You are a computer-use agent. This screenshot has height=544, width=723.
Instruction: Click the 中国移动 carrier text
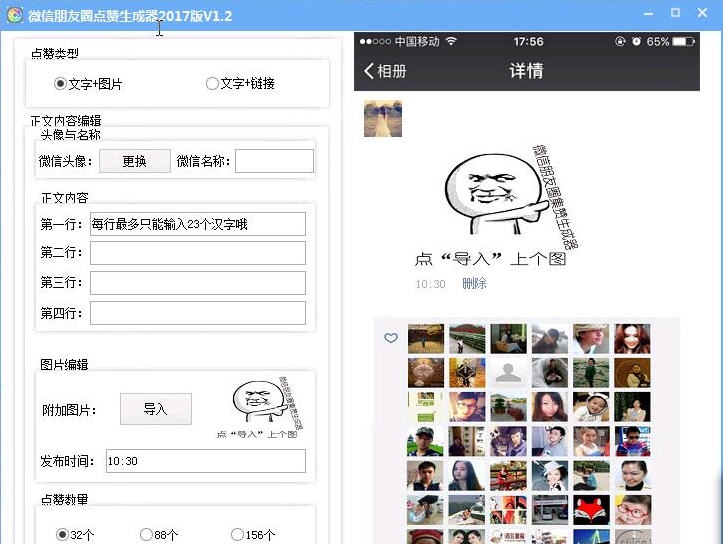(417, 41)
